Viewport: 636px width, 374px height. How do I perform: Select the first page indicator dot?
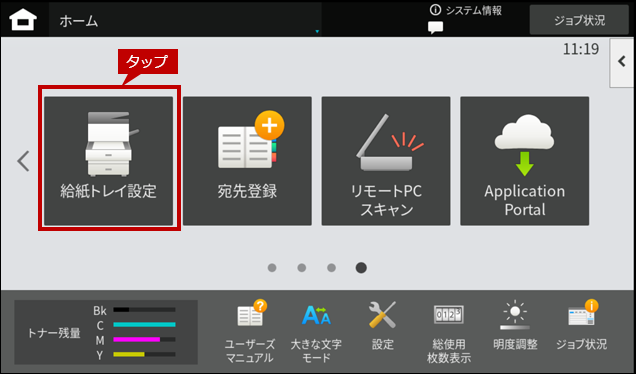(272, 268)
